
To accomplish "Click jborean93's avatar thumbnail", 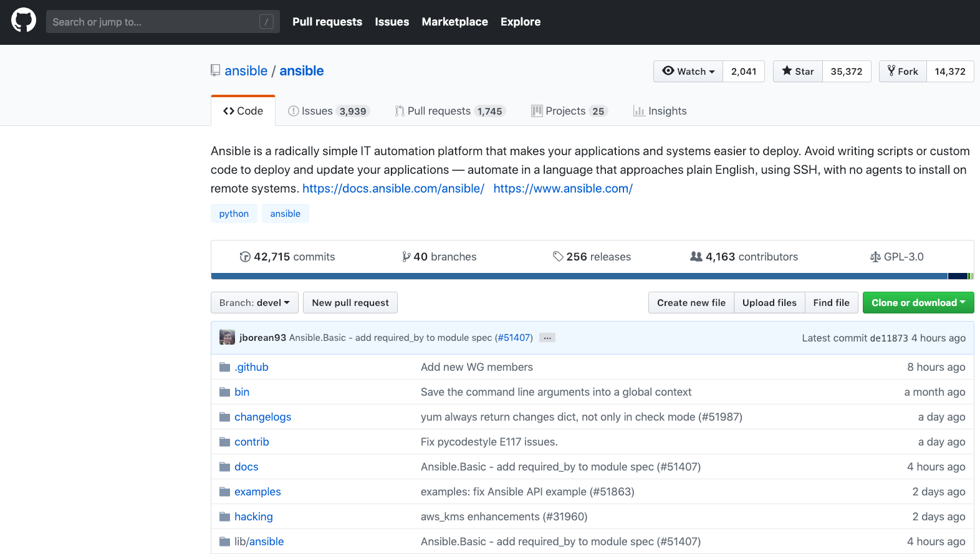I will pos(228,337).
